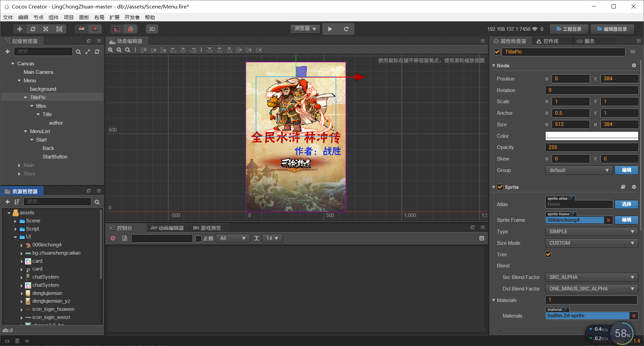Select the Scale transform tool
The width and height of the screenshot is (644, 346).
pyautogui.click(x=46, y=29)
